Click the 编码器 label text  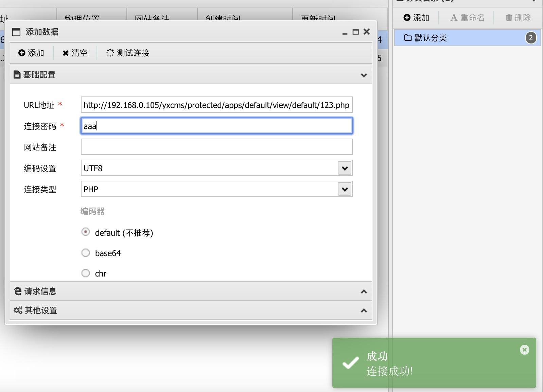[x=92, y=211]
